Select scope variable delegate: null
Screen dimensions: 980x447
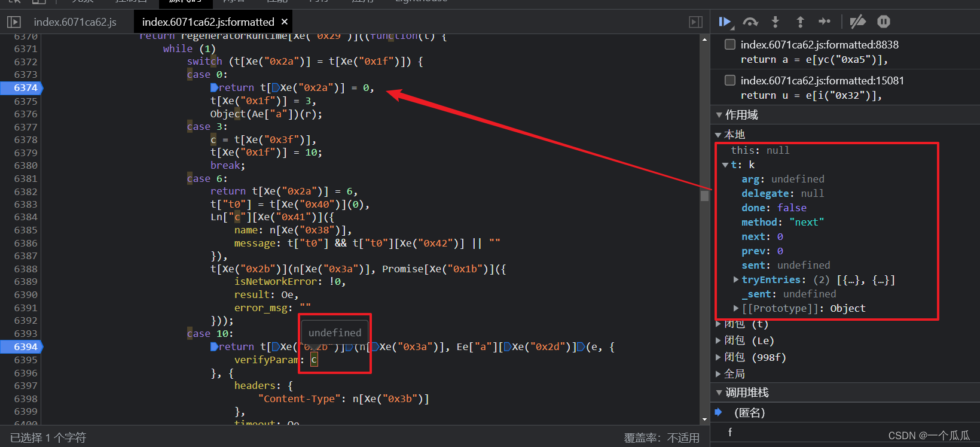[x=783, y=193]
